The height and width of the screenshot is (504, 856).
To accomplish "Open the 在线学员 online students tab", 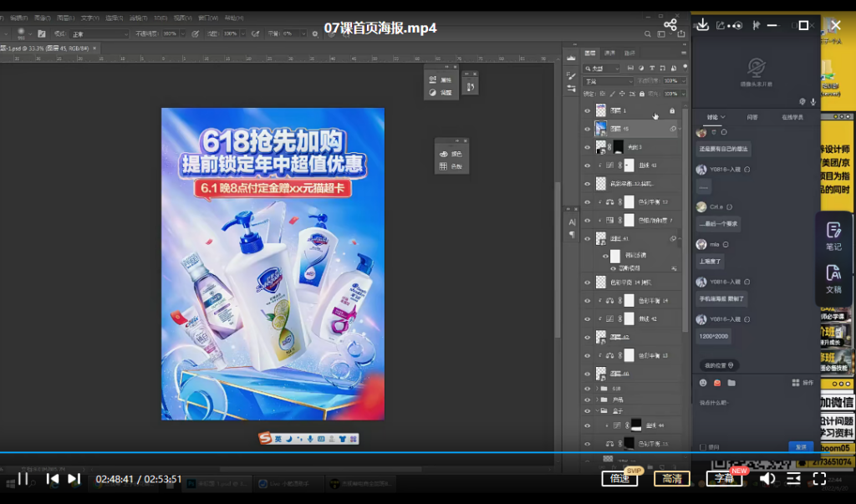I will (792, 117).
